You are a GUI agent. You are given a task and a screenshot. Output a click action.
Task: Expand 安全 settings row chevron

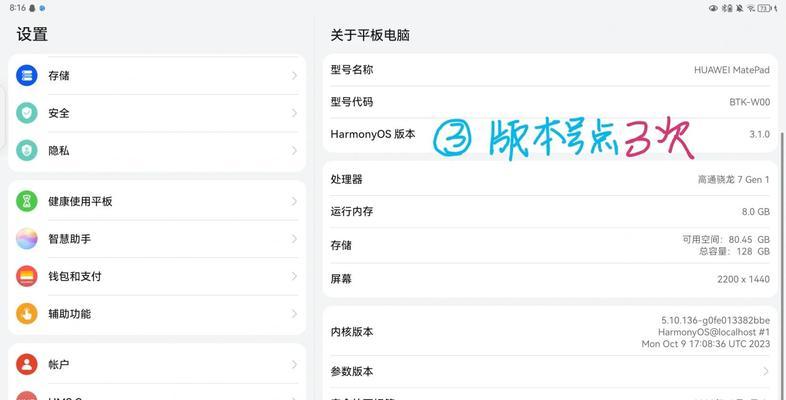(x=294, y=113)
